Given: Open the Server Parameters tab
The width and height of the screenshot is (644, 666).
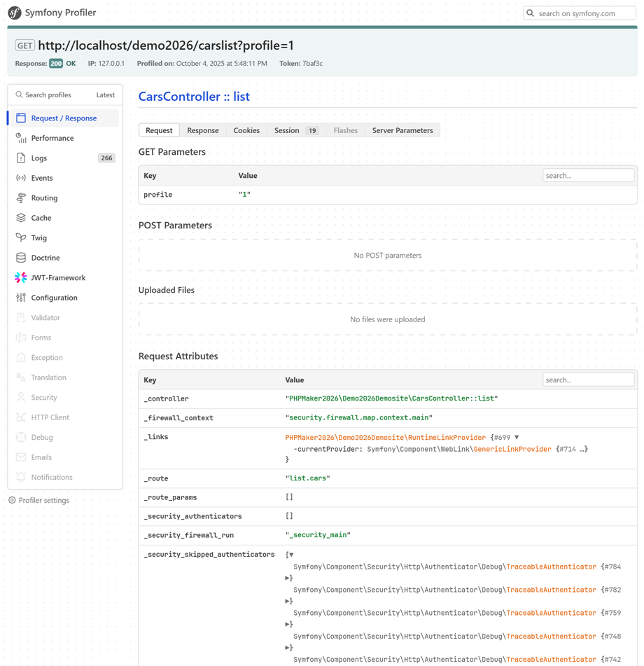Looking at the screenshot, I should tap(402, 130).
